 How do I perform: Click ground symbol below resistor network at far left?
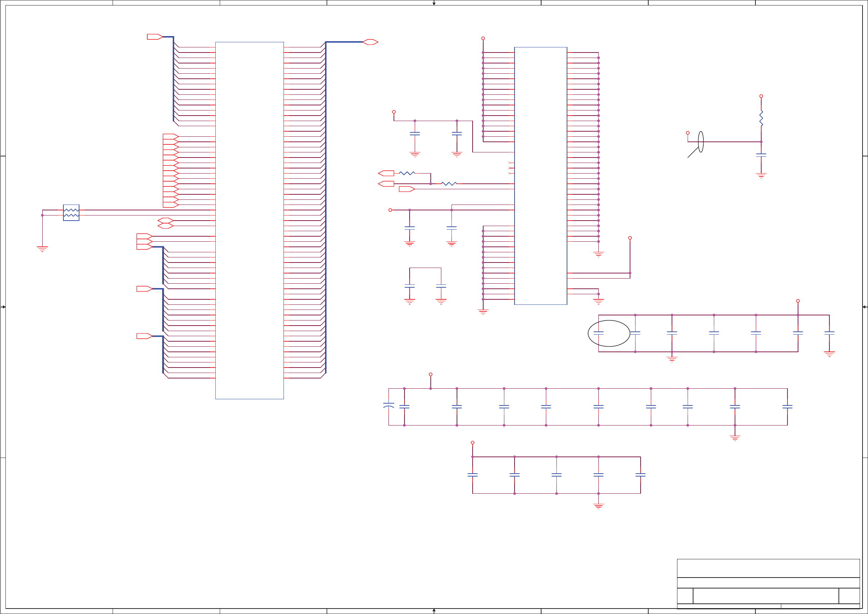[42, 249]
